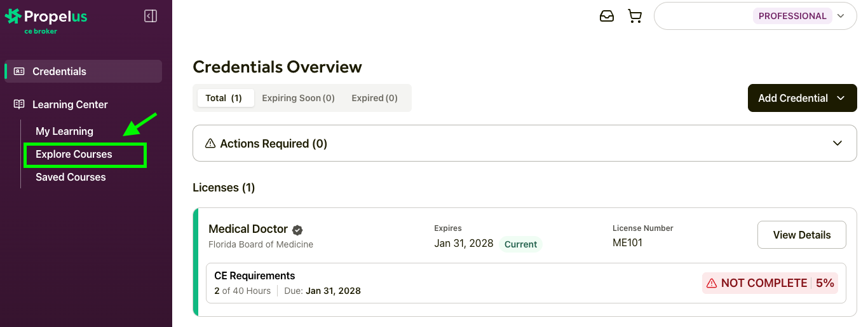Viewport: 868px width, 327px height.
Task: Click the NOT COMPLETE warning triangle icon
Action: 712,283
